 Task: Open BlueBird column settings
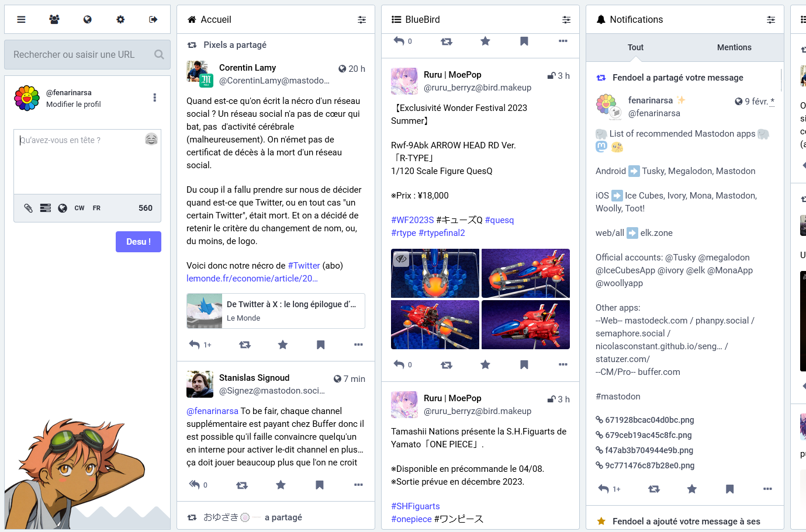click(x=566, y=20)
